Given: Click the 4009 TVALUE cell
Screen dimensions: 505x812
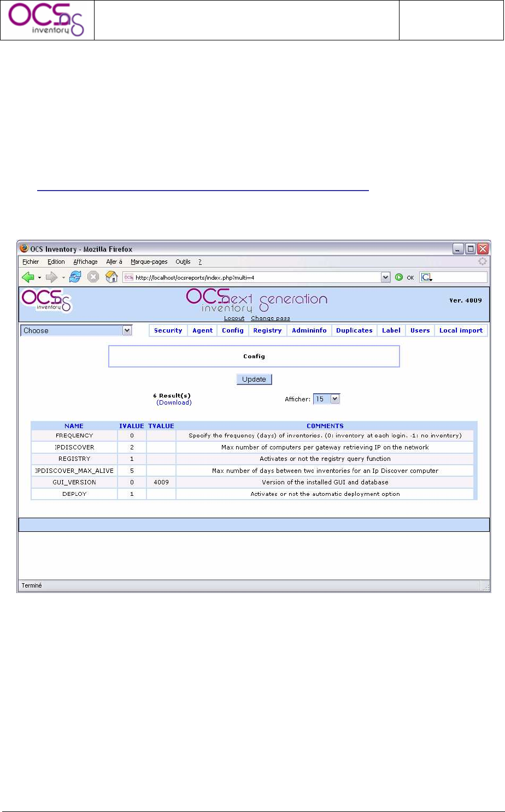Looking at the screenshot, I should [x=161, y=482].
